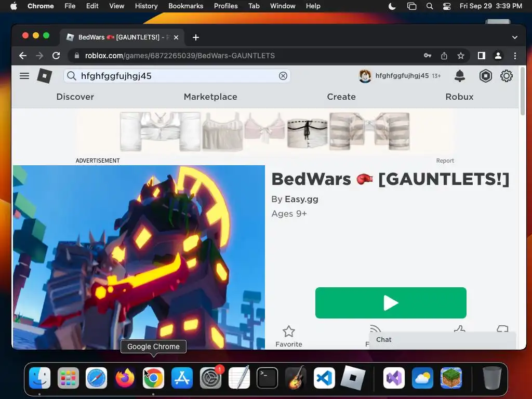Click the Chrome address bar URL
The width and height of the screenshot is (532, 399).
[x=180, y=56]
